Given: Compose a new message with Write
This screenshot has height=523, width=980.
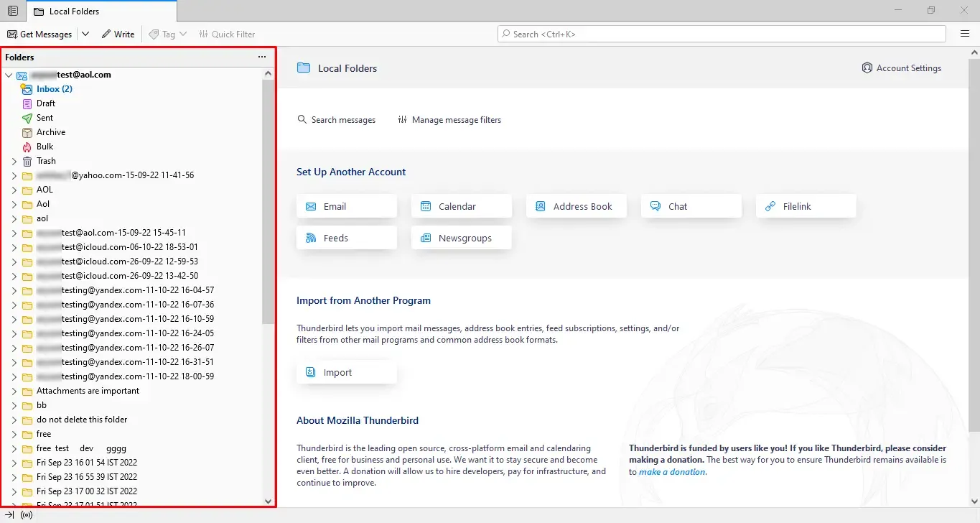Looking at the screenshot, I should point(118,34).
